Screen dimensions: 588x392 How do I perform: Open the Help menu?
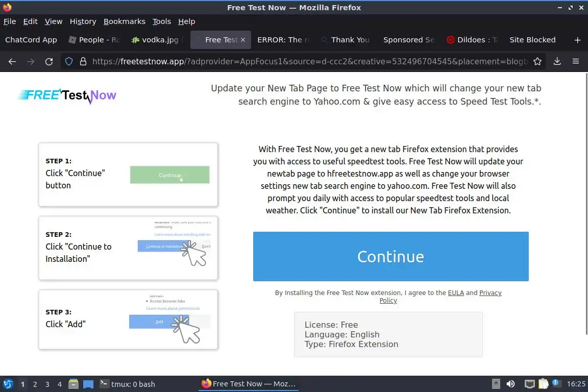pyautogui.click(x=186, y=21)
